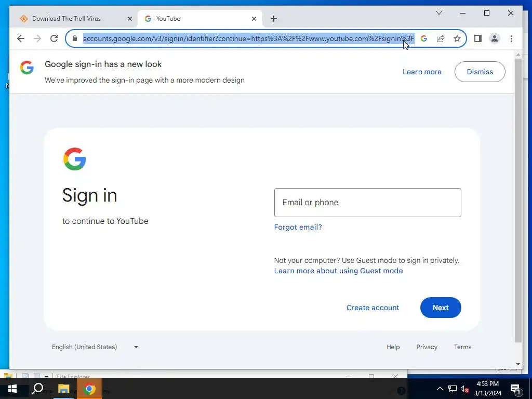
Task: Reload the page with the refresh icon
Action: click(54, 38)
